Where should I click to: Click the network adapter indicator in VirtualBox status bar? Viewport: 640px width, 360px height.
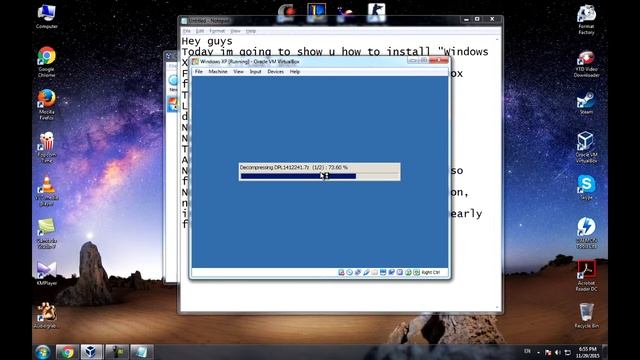tap(358, 272)
